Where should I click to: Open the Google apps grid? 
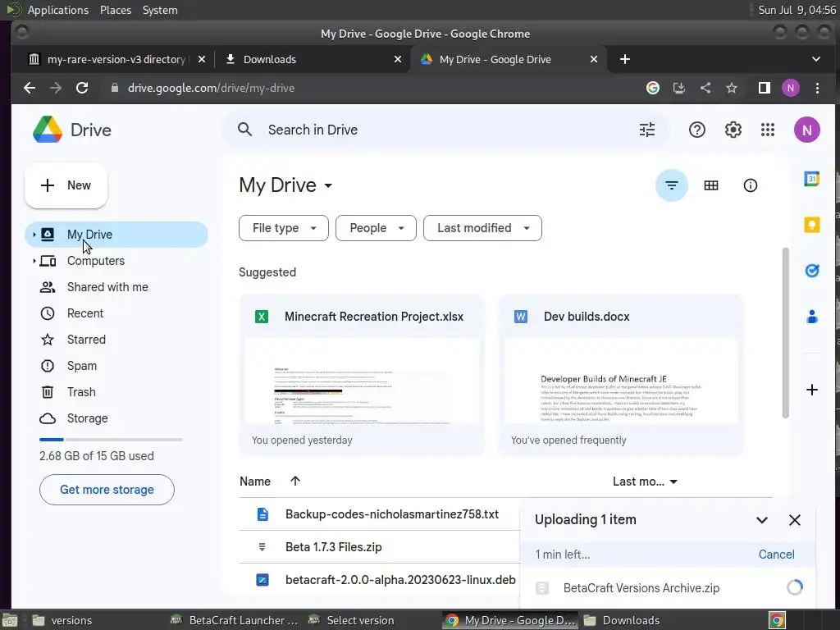pos(768,130)
